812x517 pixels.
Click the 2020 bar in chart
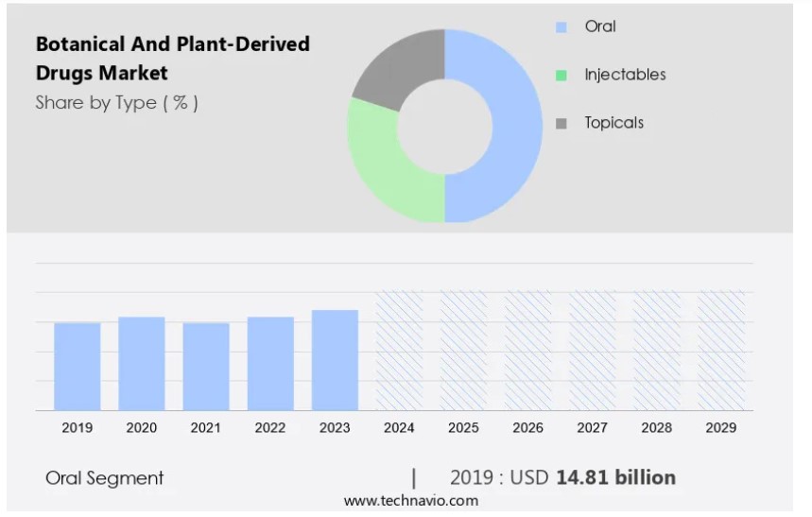click(142, 364)
